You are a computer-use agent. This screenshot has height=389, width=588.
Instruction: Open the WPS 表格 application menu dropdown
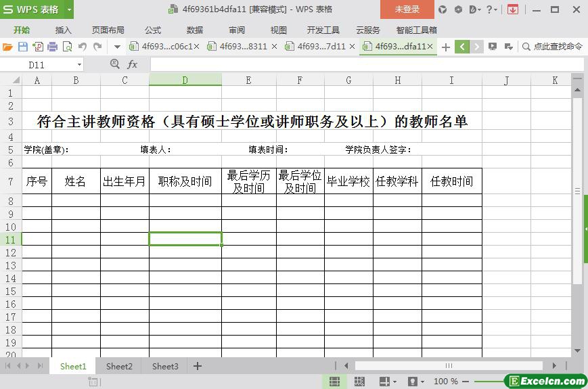[70, 9]
